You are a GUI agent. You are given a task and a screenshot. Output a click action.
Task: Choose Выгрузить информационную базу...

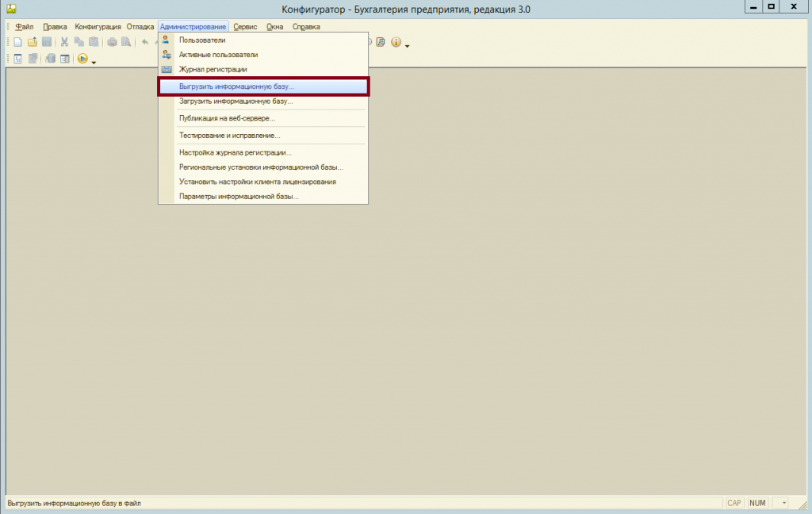[x=263, y=86]
